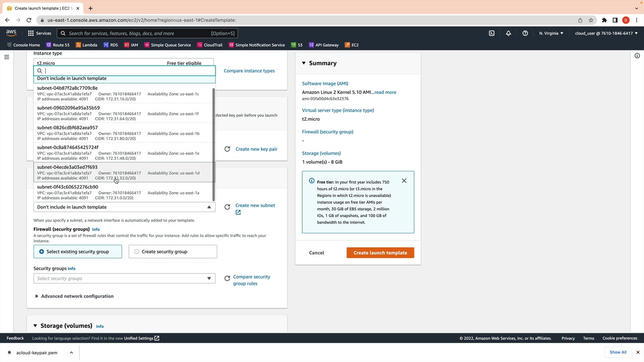Click the subnet list scrollbar
Viewport: 644px width, 362px height.
pos(214,144)
